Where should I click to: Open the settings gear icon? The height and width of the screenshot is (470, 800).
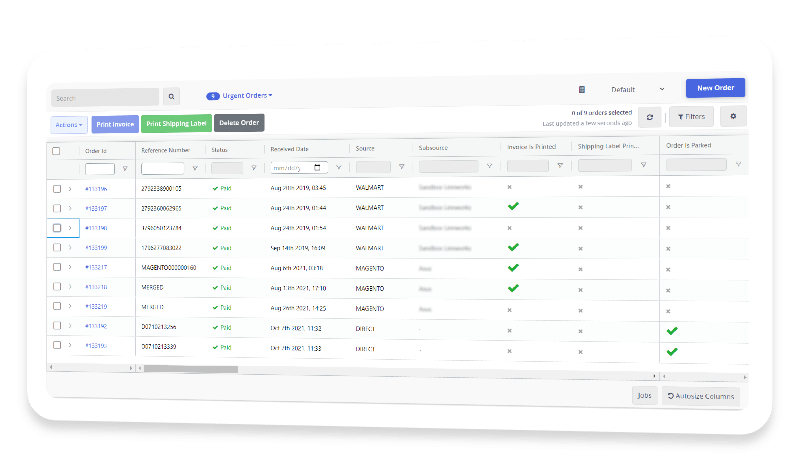point(733,117)
